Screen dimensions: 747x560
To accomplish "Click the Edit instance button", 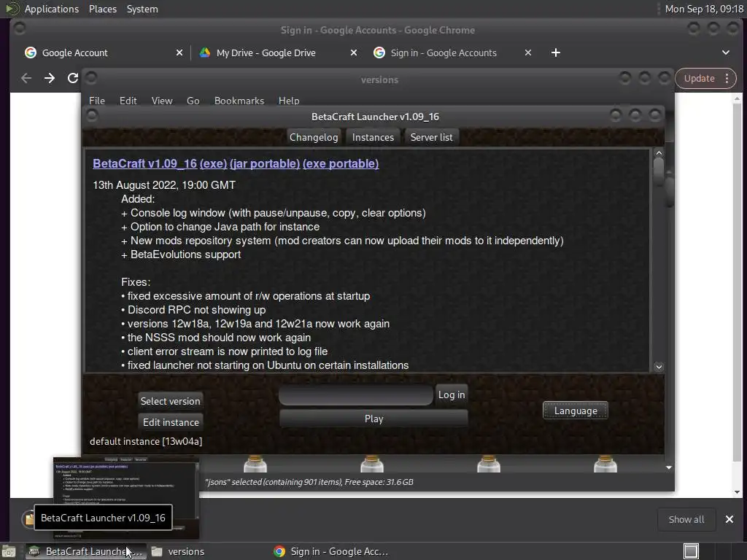I will point(171,422).
